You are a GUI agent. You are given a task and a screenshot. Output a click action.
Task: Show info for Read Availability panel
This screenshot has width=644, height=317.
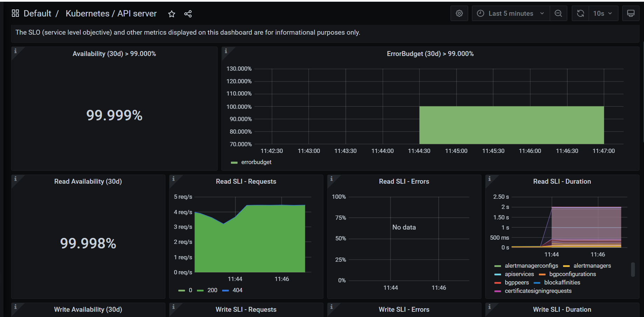15,179
